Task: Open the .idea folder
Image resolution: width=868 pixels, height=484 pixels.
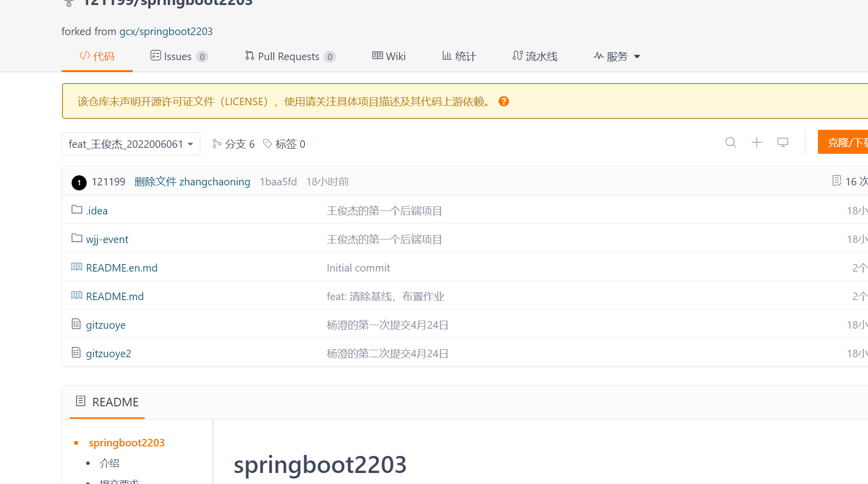Action: [x=97, y=210]
